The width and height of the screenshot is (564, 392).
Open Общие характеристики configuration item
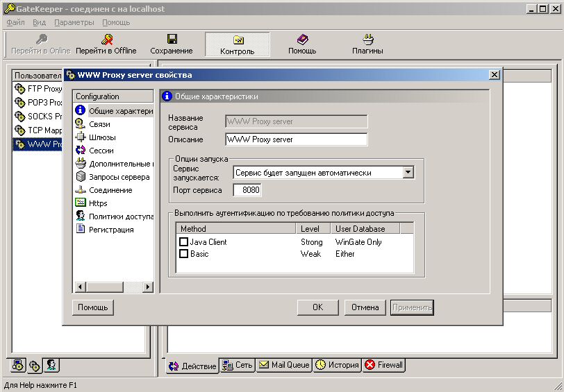point(114,111)
